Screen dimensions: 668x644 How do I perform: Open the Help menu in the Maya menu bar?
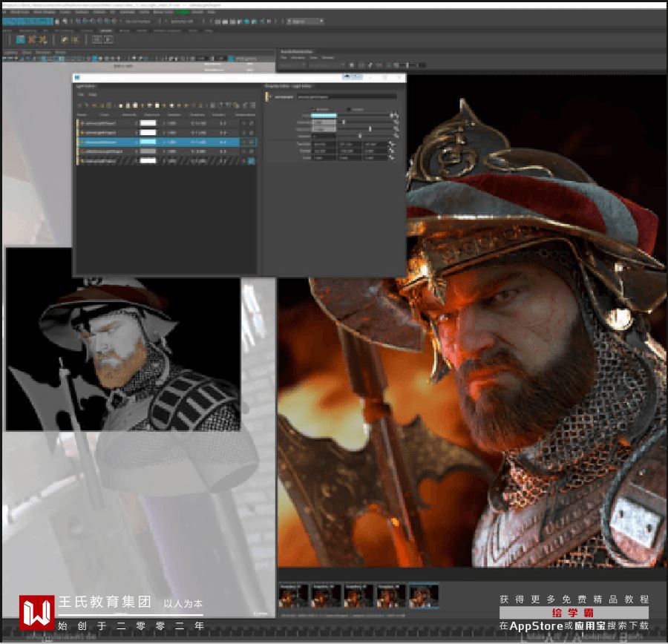[x=212, y=12]
